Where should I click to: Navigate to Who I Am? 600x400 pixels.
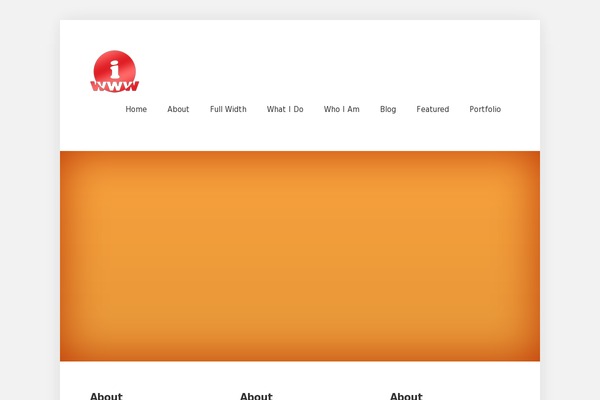pos(342,109)
